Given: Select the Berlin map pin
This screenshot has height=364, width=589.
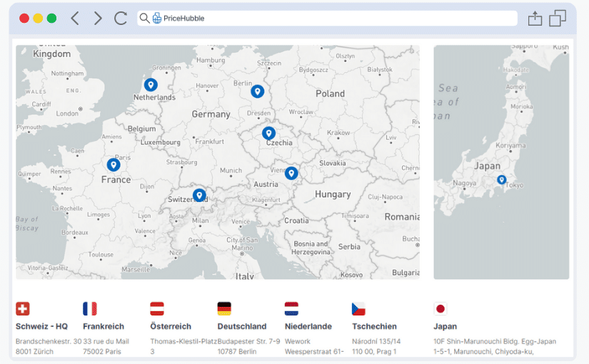Looking at the screenshot, I should click(x=257, y=91).
